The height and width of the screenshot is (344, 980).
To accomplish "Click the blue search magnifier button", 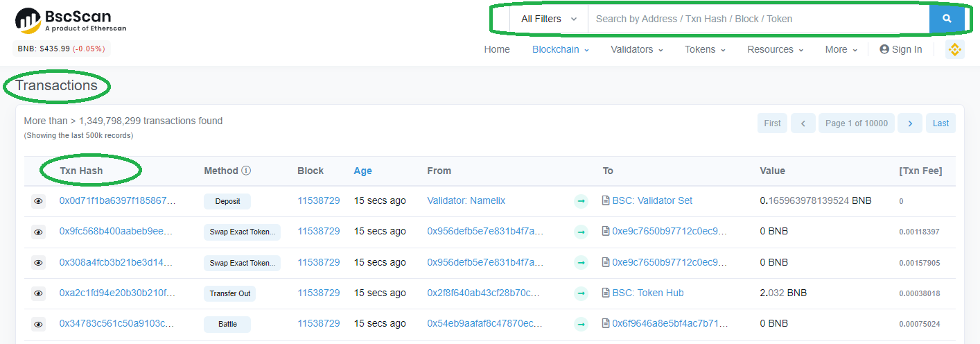I will 947,19.
